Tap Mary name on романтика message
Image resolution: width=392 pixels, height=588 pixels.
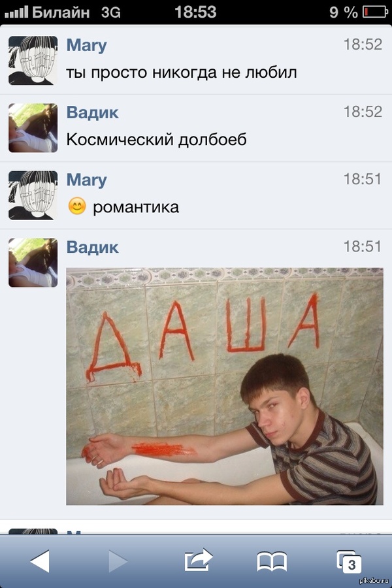click(x=87, y=180)
